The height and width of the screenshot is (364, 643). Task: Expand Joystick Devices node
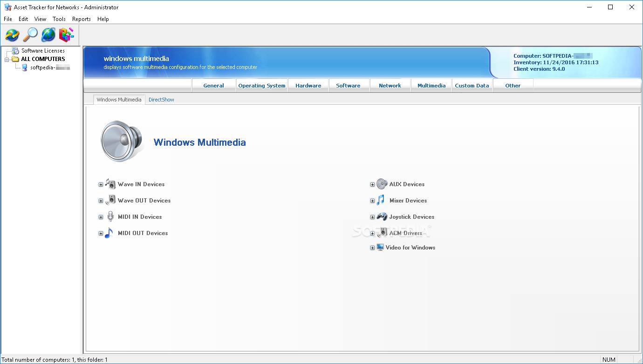click(372, 217)
